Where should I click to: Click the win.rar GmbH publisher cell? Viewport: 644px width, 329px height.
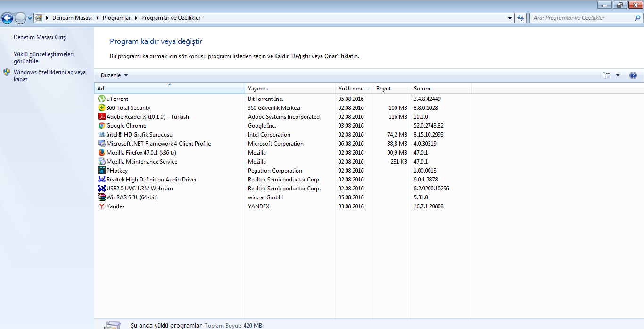click(265, 197)
